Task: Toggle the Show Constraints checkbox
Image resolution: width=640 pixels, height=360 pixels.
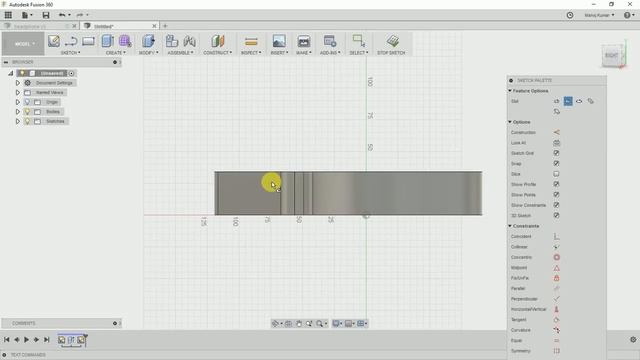Action: 556,205
